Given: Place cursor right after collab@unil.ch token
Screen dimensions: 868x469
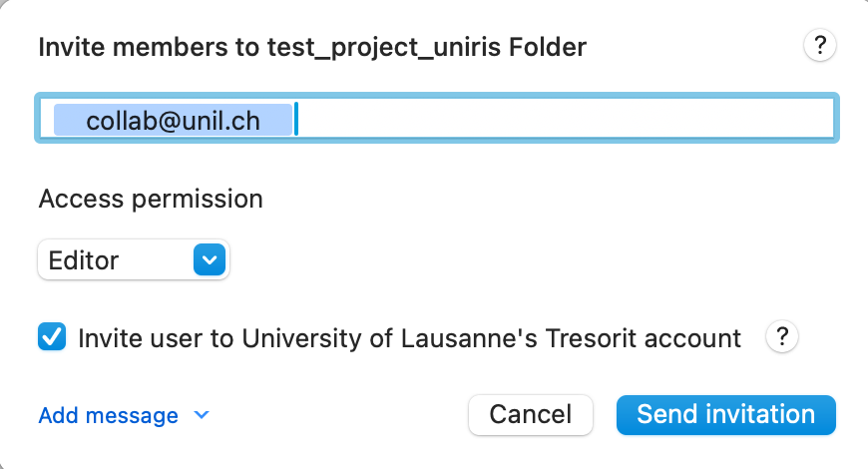Looking at the screenshot, I should pyautogui.click(x=298, y=121).
